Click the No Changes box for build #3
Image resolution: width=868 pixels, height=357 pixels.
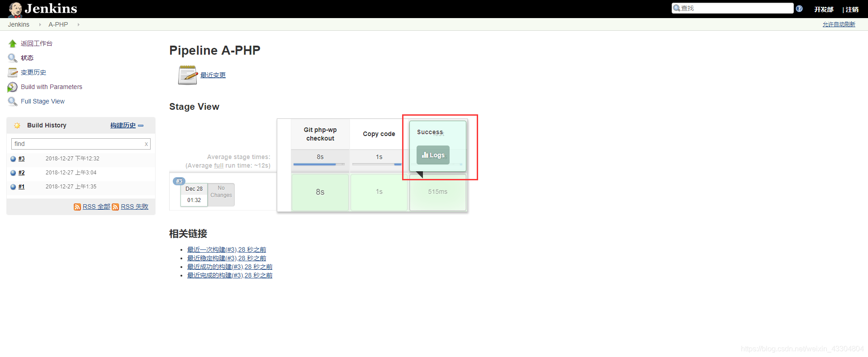pos(221,195)
